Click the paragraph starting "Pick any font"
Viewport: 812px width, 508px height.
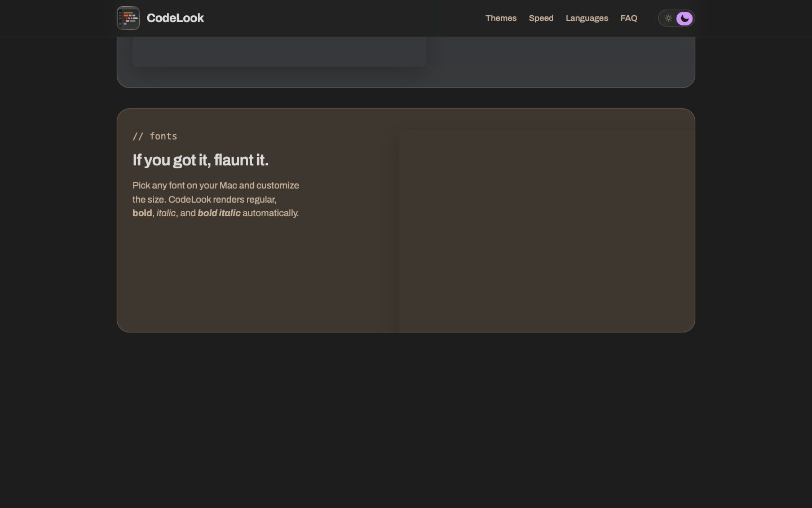[216, 199]
